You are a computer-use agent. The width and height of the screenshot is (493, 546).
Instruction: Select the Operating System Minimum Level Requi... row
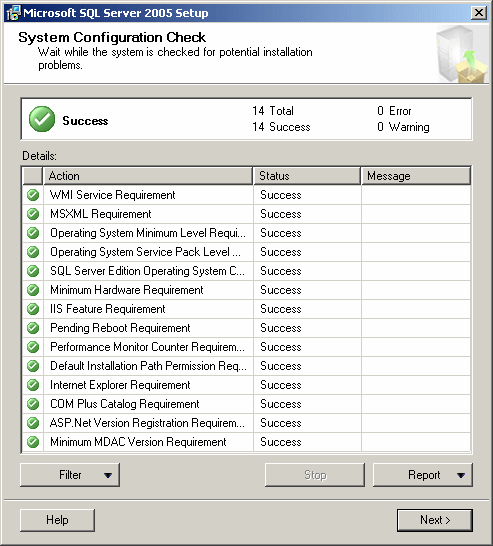coord(148,233)
